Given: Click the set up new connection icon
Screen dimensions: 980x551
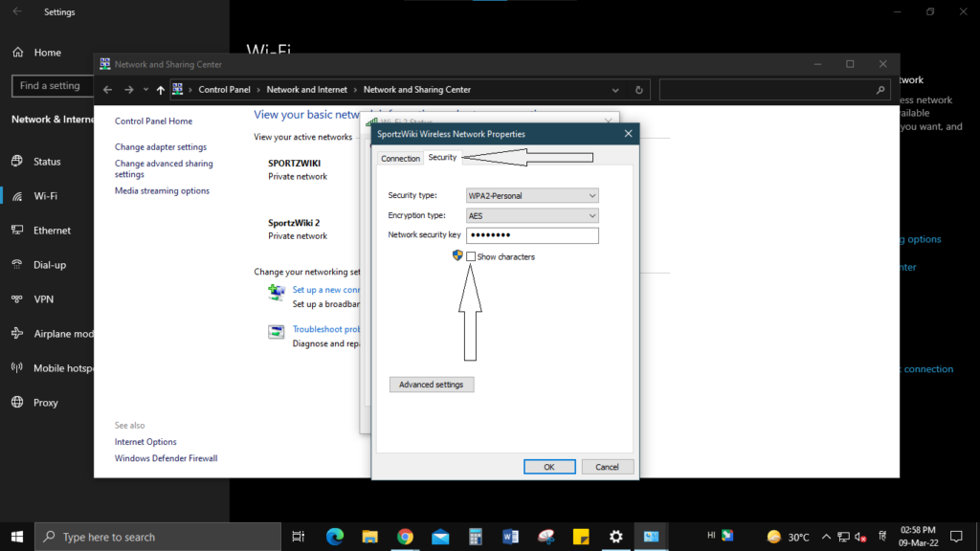Looking at the screenshot, I should pos(277,292).
